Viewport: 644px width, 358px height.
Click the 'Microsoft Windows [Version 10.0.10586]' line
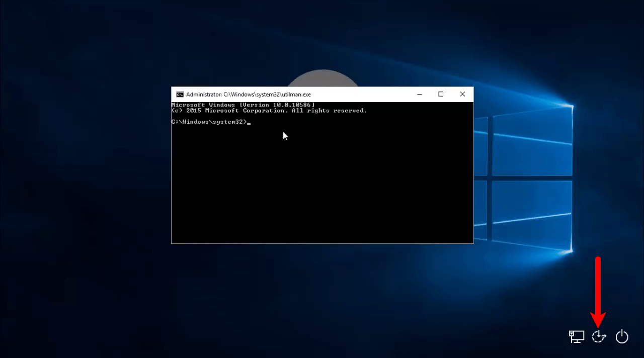click(243, 105)
